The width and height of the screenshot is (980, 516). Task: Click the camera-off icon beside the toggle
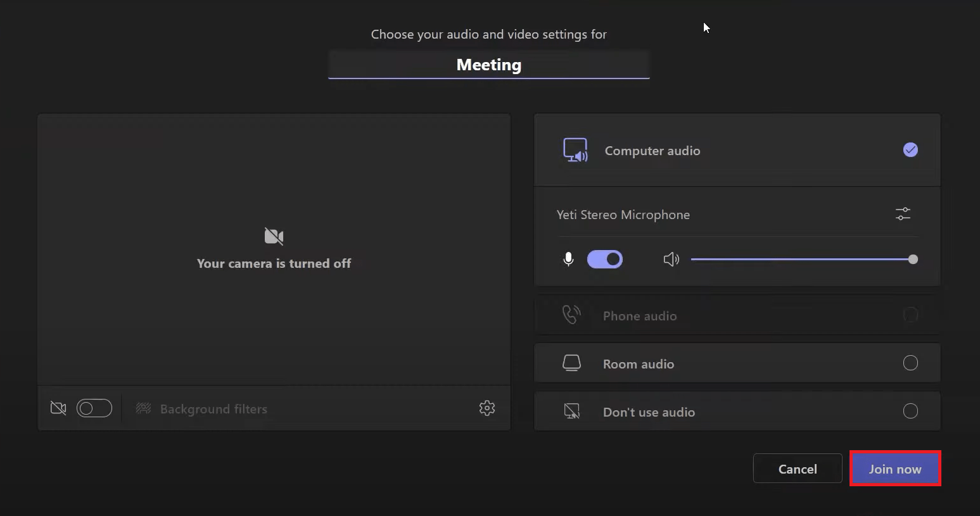pos(58,408)
